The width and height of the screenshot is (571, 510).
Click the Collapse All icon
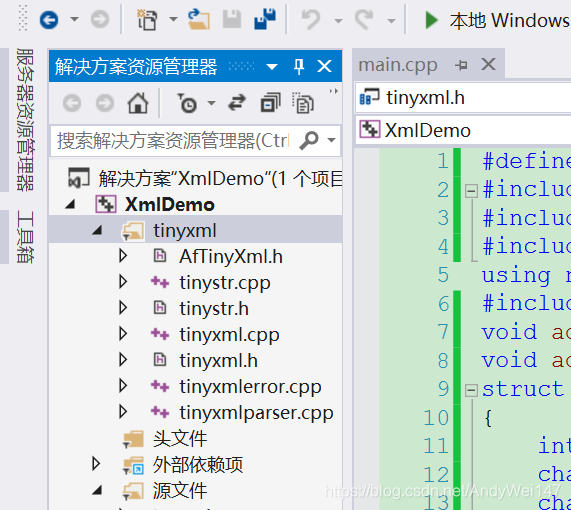pyautogui.click(x=271, y=103)
